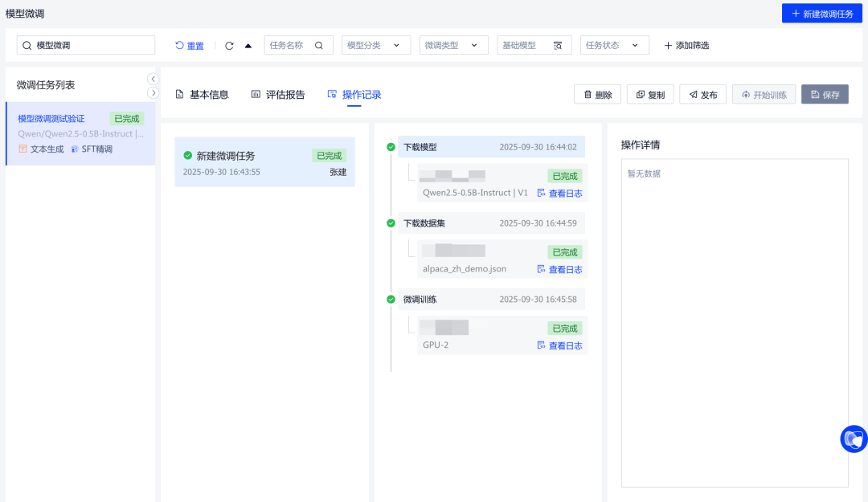Open the floating assistant chat icon
The height and width of the screenshot is (502, 868).
pyautogui.click(x=853, y=439)
